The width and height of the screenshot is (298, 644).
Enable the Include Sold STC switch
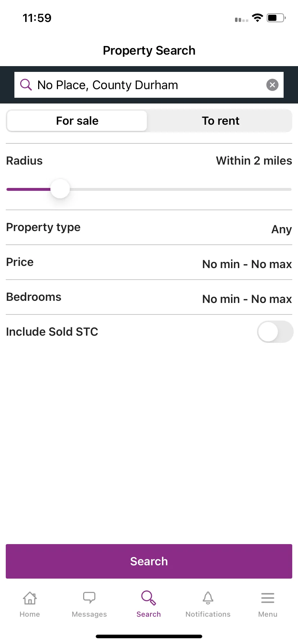pos(275,332)
